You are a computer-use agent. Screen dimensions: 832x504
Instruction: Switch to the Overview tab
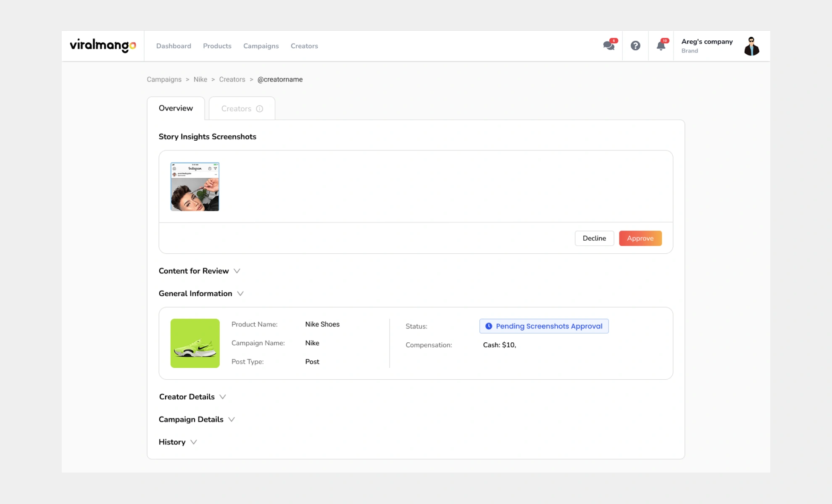(176, 108)
